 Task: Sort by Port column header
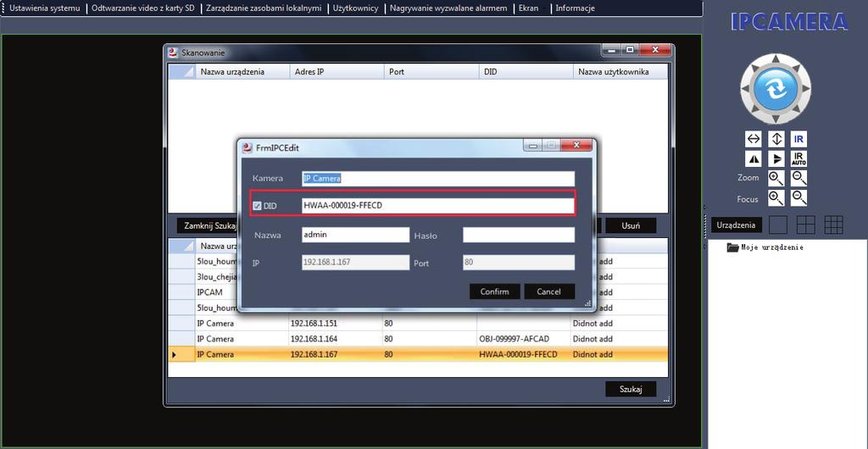(431, 71)
